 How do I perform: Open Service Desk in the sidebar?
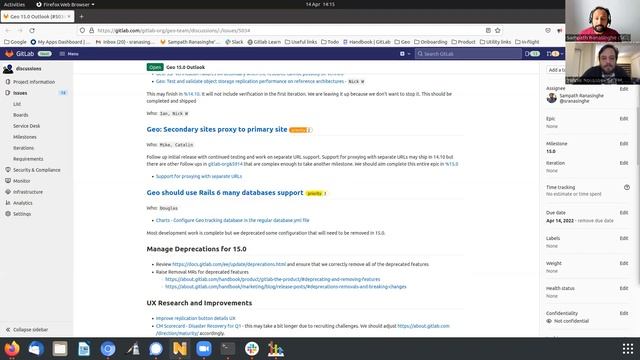click(27, 126)
